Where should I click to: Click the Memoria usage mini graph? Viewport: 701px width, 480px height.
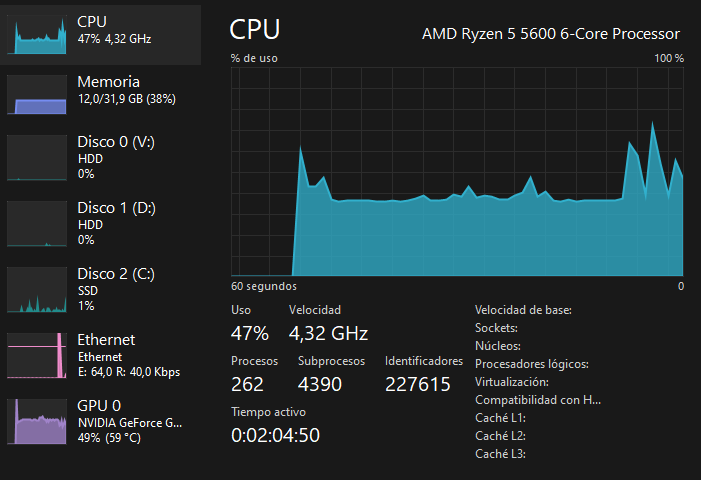point(38,95)
